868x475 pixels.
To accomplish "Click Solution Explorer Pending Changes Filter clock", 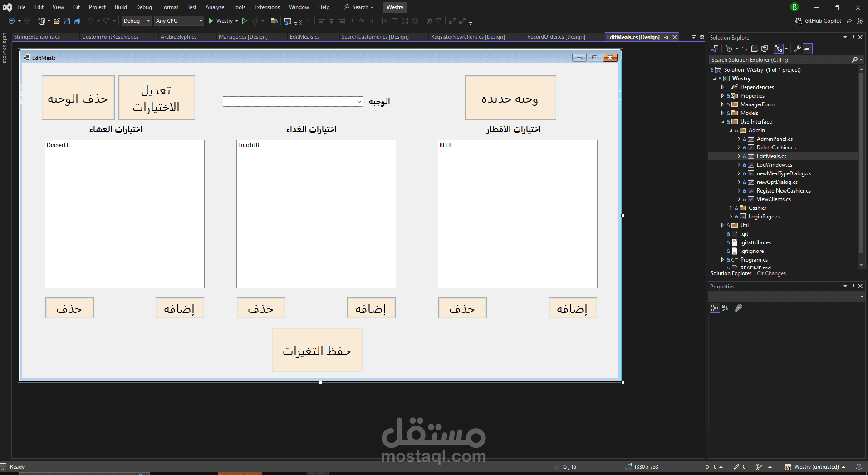I will pos(729,49).
